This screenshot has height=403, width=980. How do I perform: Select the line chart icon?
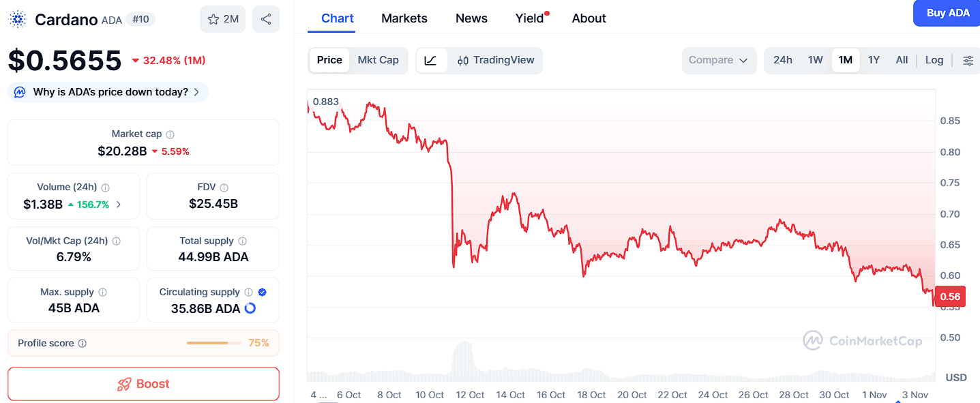430,60
